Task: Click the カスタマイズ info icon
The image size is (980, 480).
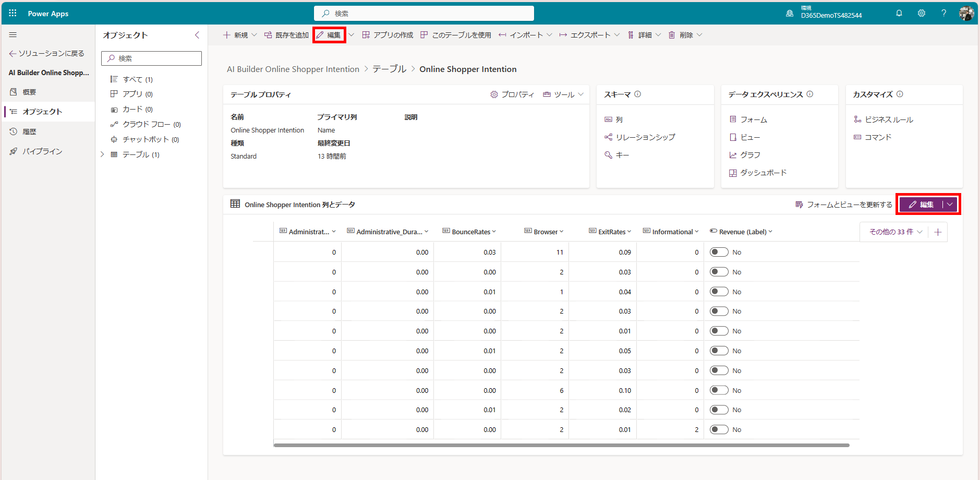Action: pyautogui.click(x=900, y=94)
